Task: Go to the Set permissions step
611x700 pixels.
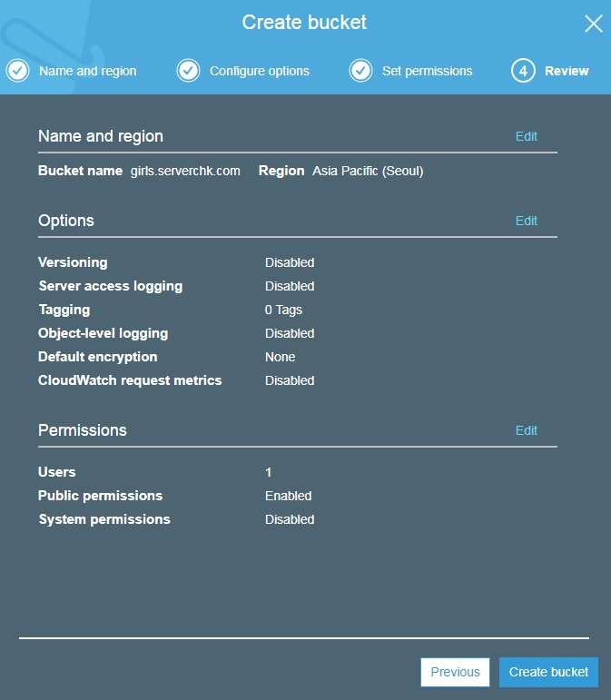Action: coord(427,71)
